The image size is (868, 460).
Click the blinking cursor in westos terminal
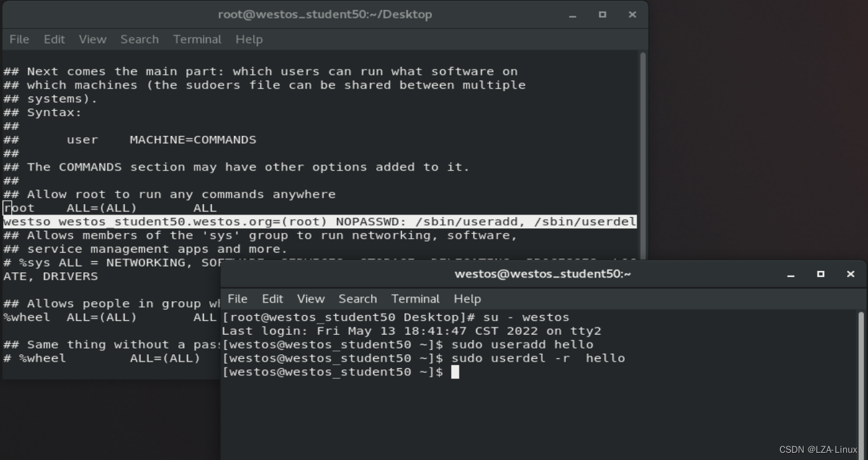tap(456, 371)
